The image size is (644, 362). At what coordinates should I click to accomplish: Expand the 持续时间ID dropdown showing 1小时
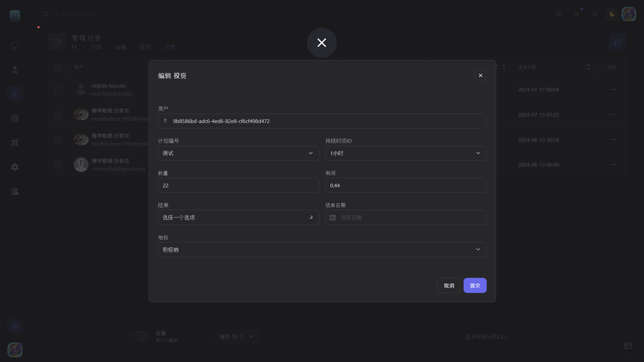pyautogui.click(x=406, y=153)
